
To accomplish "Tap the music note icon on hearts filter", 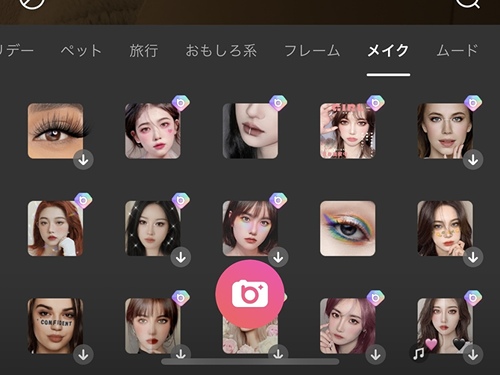I will point(419,354).
